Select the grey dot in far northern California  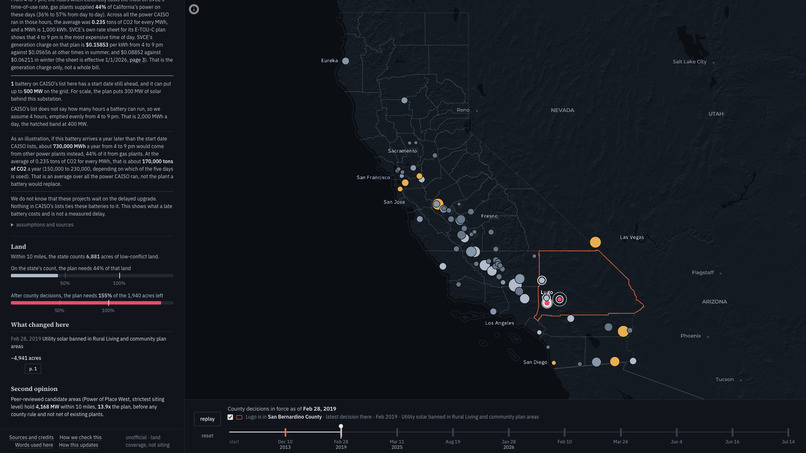point(404,100)
